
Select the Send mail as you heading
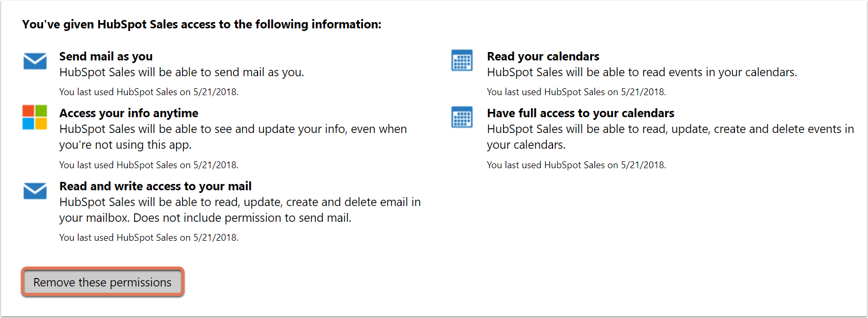point(105,56)
